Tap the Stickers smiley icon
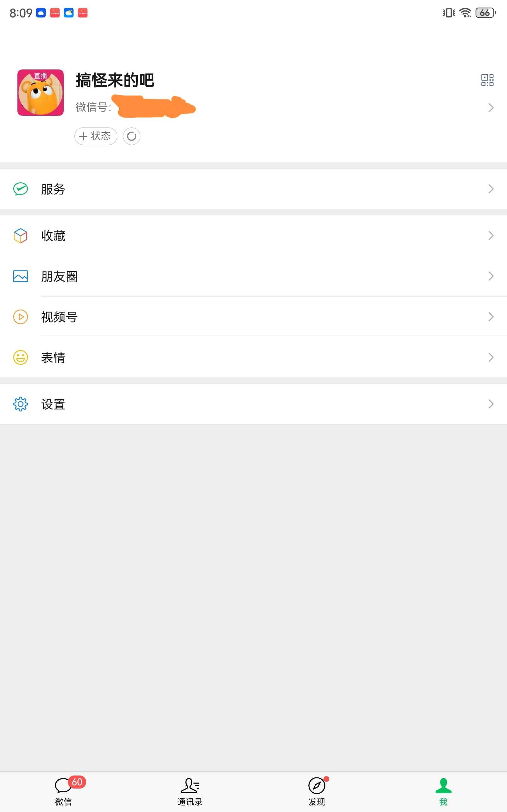 tap(21, 357)
